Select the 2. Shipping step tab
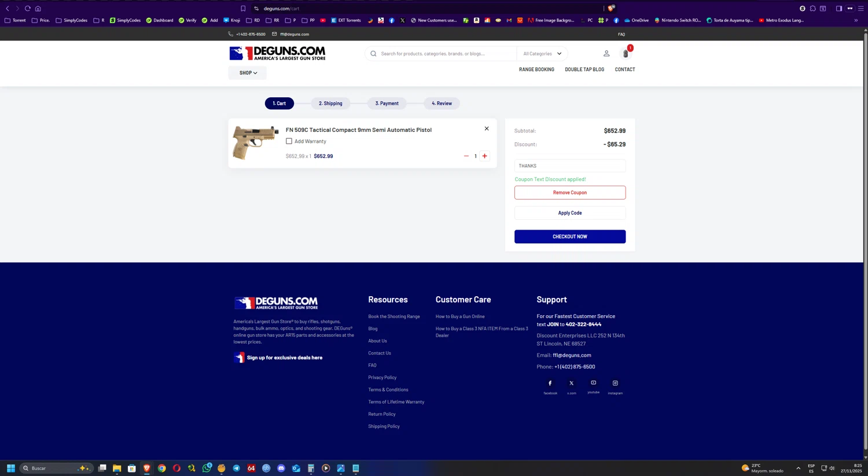Image resolution: width=868 pixels, height=476 pixels. (330, 104)
